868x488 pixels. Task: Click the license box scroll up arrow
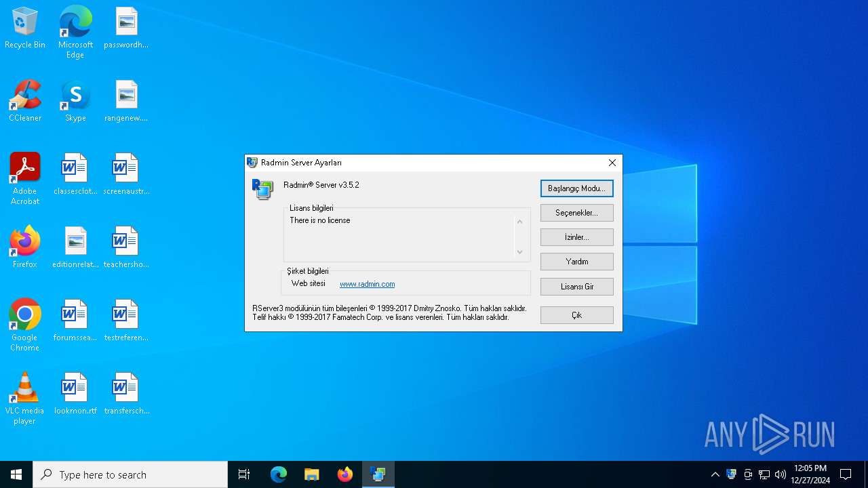coord(520,222)
